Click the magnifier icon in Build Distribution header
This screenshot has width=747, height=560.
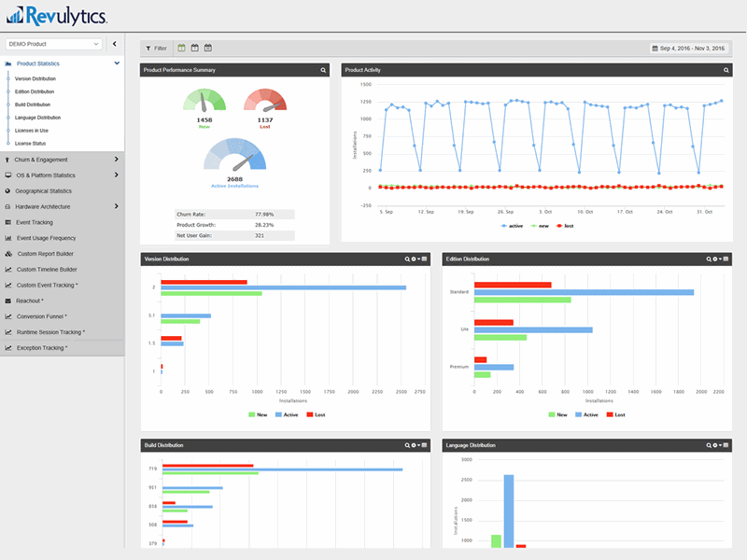pyautogui.click(x=407, y=445)
